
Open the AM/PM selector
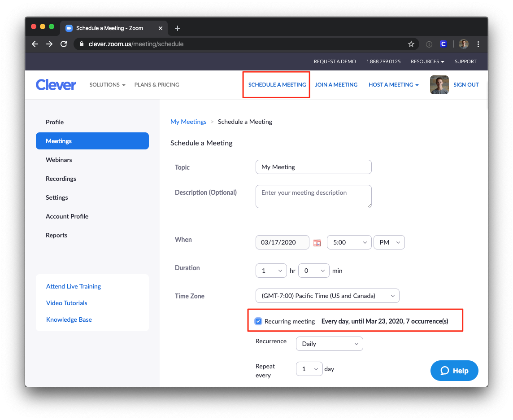click(389, 242)
